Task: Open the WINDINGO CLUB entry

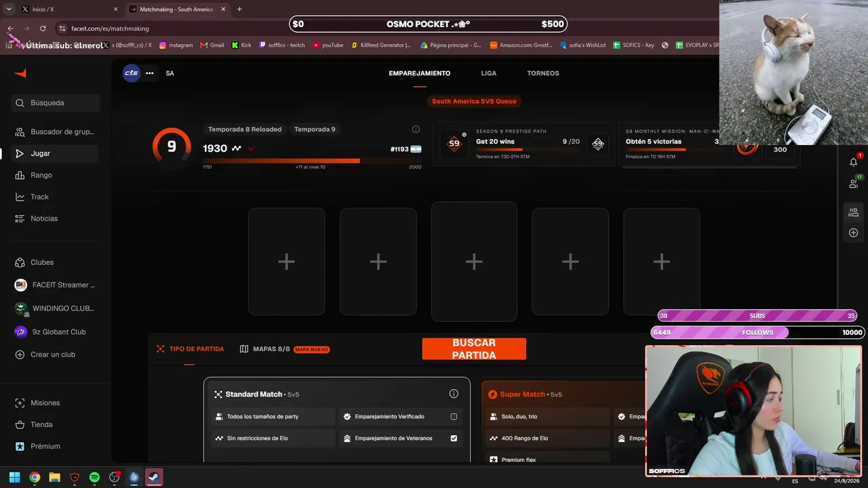Action: pos(55,308)
